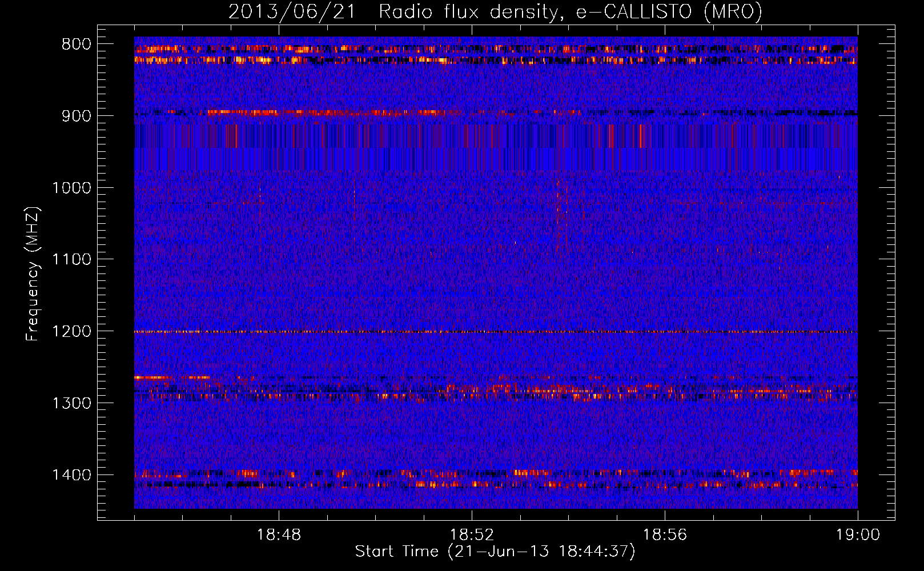
Task: Click the 18:56 time tick label
Action: (x=665, y=535)
